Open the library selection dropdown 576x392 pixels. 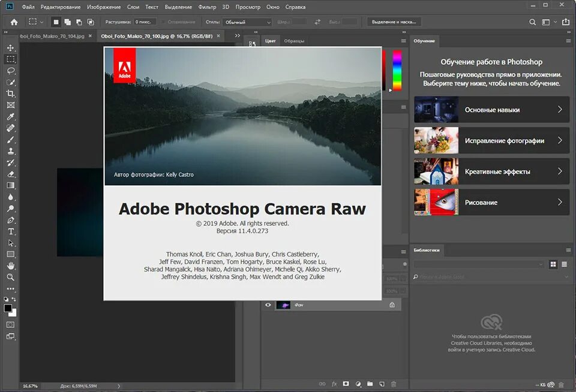pos(479,264)
